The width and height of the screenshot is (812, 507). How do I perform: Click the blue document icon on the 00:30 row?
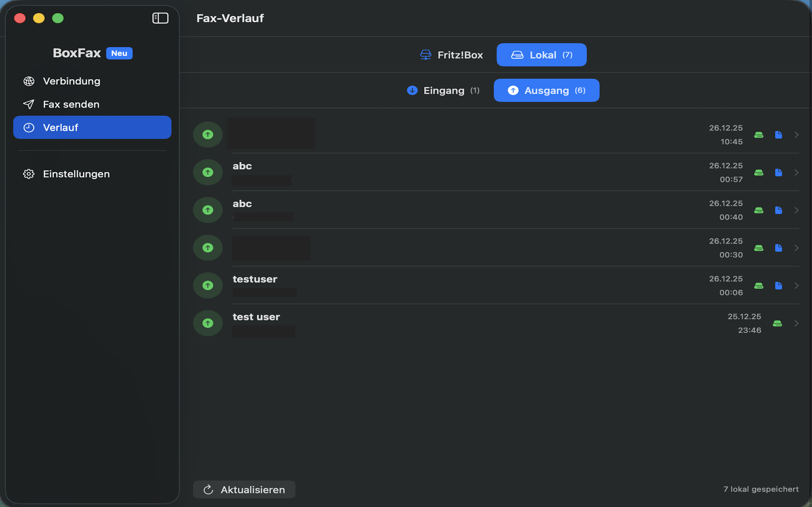click(778, 248)
